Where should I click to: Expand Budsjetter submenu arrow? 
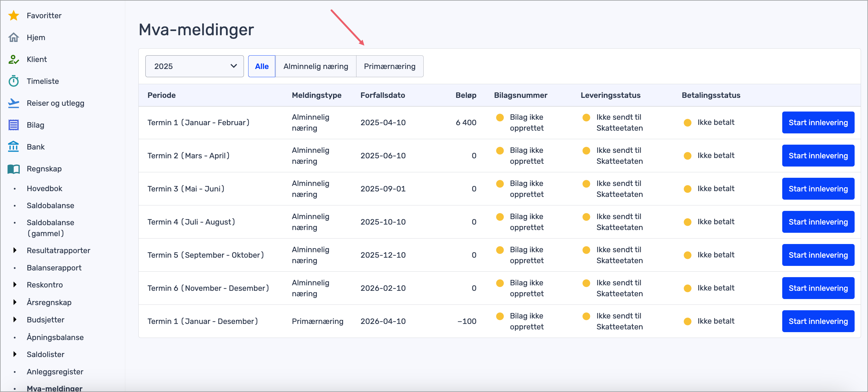tap(15, 320)
